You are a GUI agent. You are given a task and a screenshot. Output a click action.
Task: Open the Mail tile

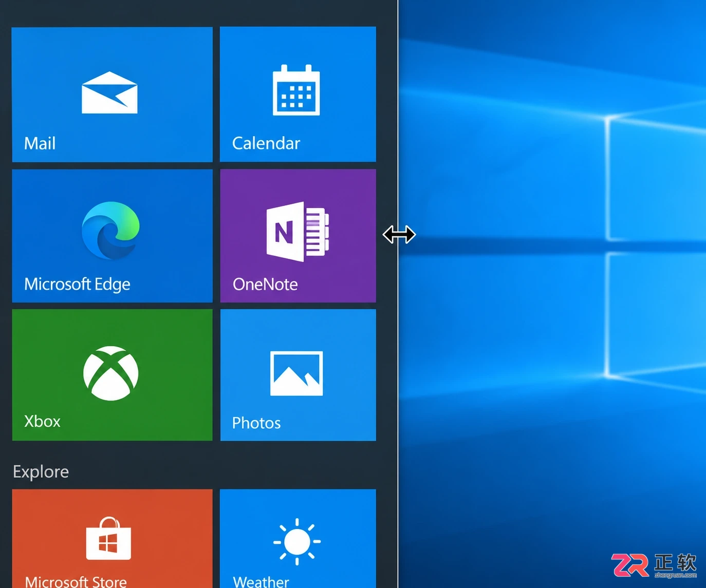[x=112, y=94]
